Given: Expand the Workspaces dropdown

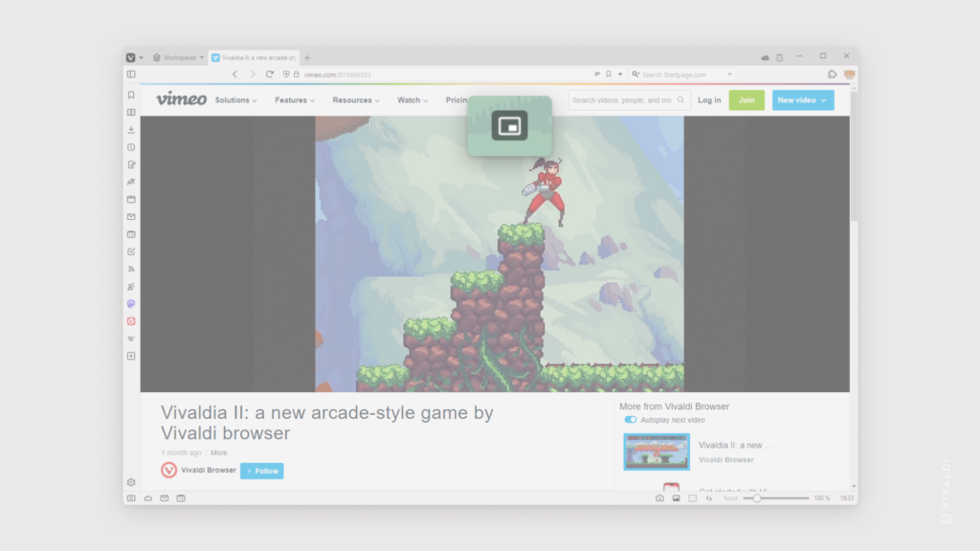Looking at the screenshot, I should pos(179,57).
